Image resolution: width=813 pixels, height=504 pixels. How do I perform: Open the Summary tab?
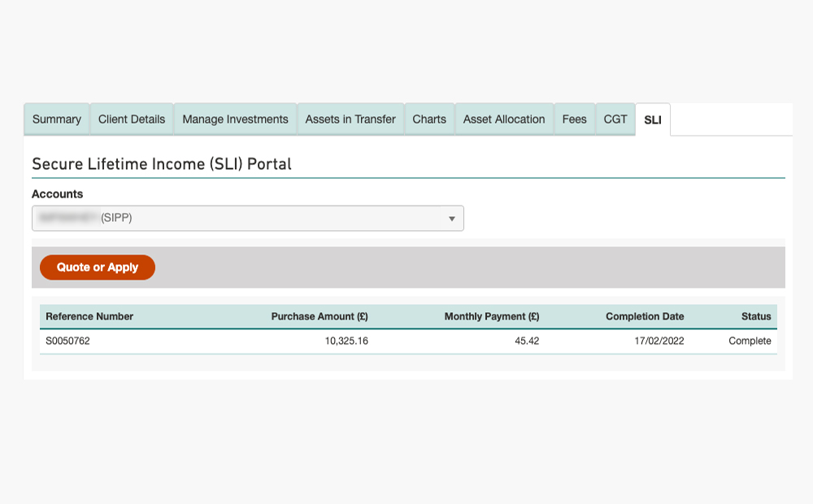pyautogui.click(x=57, y=119)
